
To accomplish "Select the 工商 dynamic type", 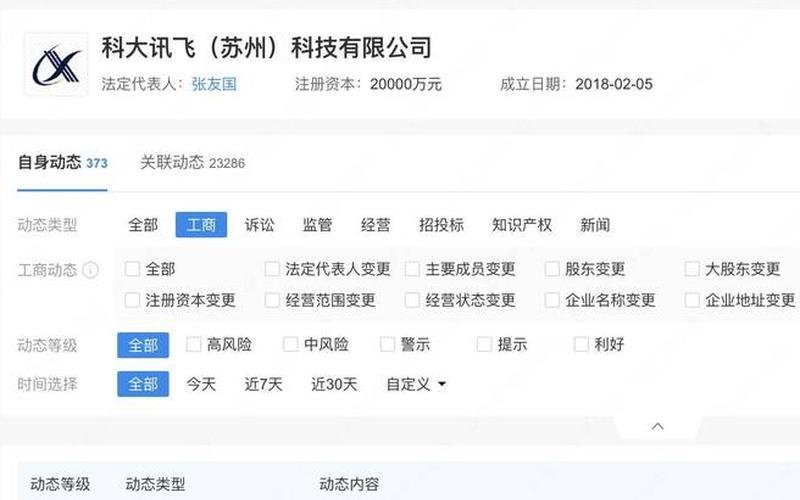I will click(201, 225).
